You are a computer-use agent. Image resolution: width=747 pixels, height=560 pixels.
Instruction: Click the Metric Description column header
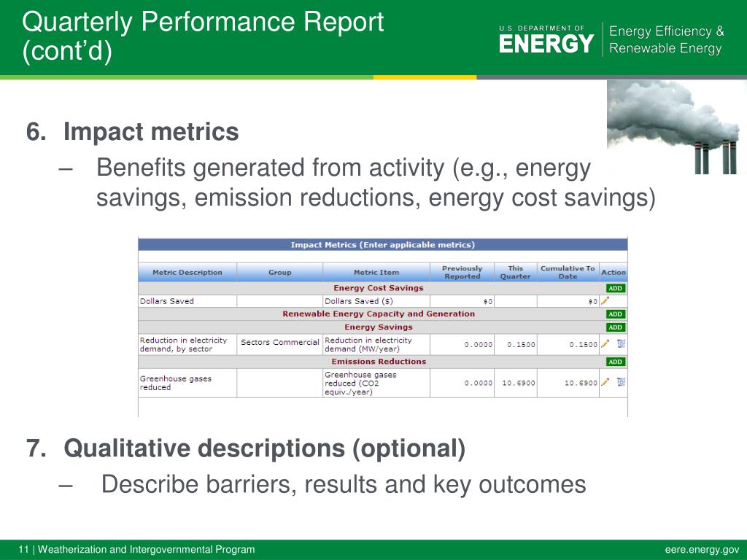(187, 273)
